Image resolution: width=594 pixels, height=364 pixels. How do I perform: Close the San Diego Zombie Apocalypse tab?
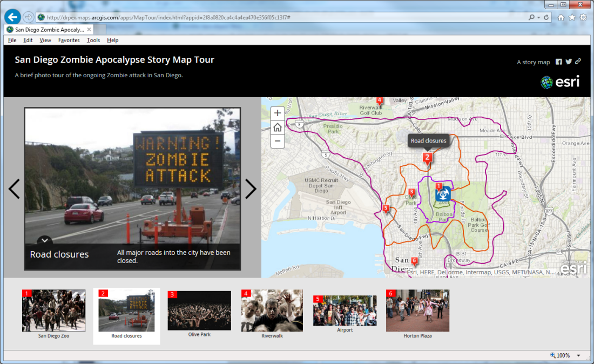[89, 29]
